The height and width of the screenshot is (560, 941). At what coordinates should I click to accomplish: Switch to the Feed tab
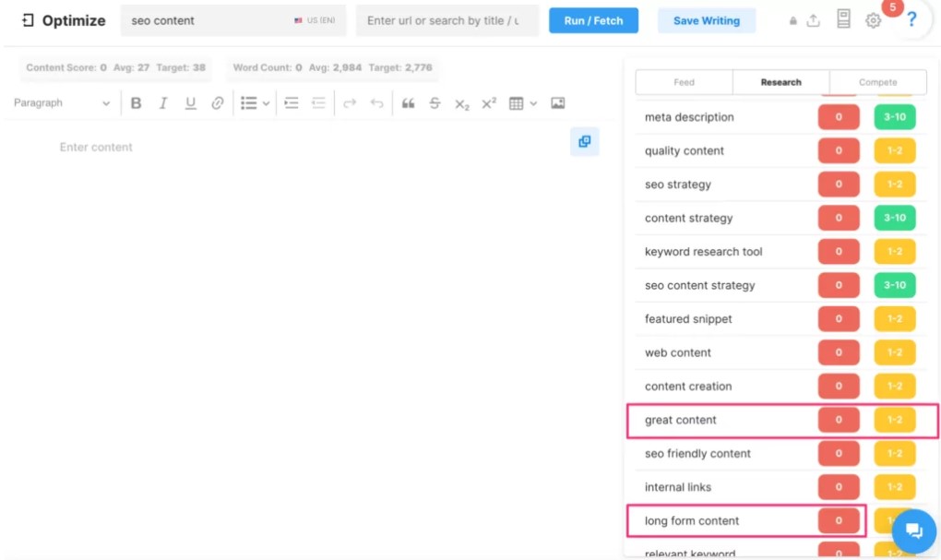(x=683, y=82)
